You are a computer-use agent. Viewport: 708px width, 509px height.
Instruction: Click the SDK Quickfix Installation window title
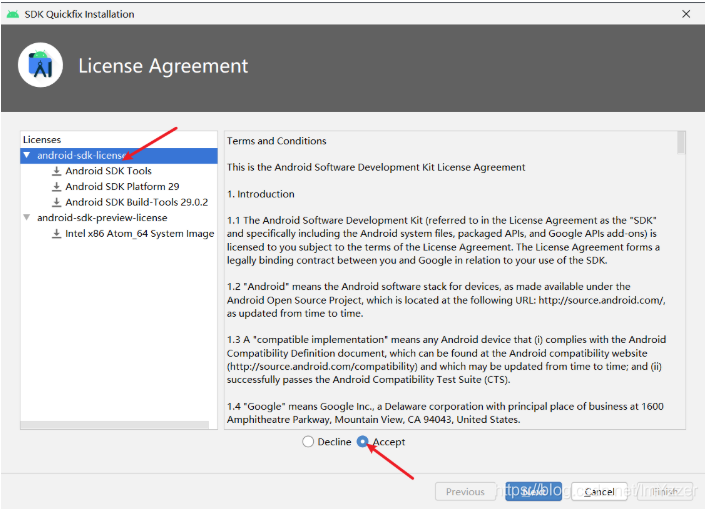[79, 14]
